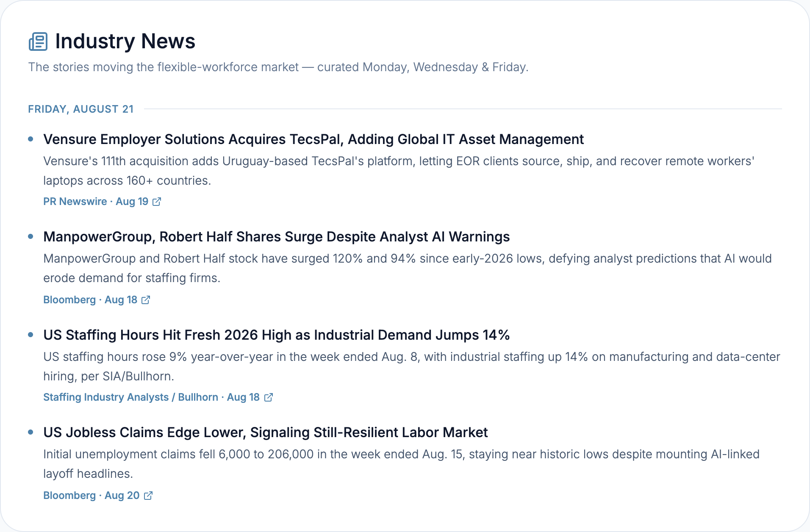Image resolution: width=810 pixels, height=532 pixels.
Task: Open the US Jobless Claims Edge Lower headline
Action: point(266,432)
